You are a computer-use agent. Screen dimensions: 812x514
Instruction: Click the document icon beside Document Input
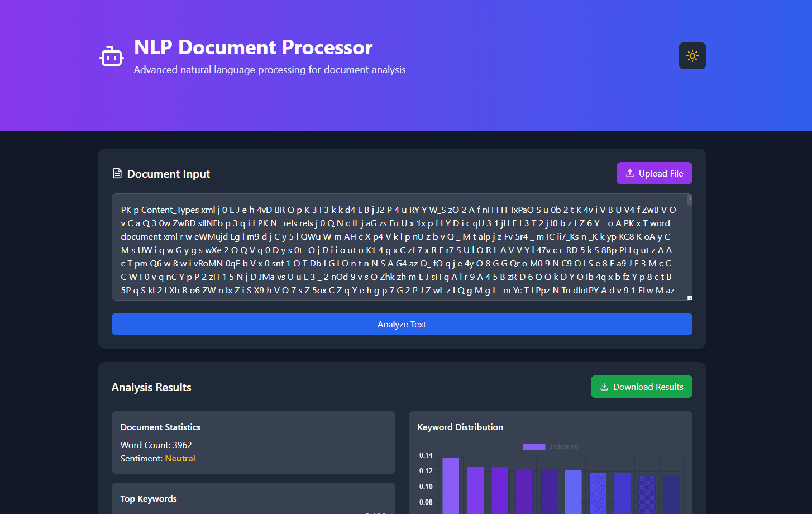[117, 173]
